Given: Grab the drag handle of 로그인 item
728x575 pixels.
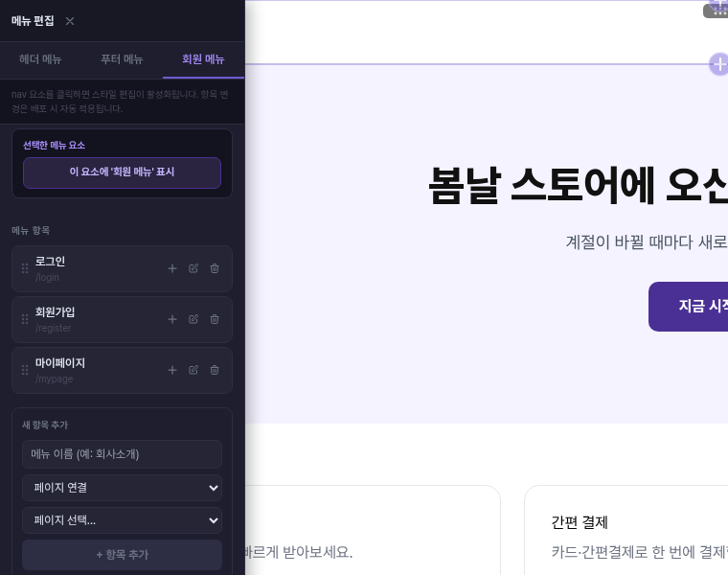Looking at the screenshot, I should [x=25, y=268].
